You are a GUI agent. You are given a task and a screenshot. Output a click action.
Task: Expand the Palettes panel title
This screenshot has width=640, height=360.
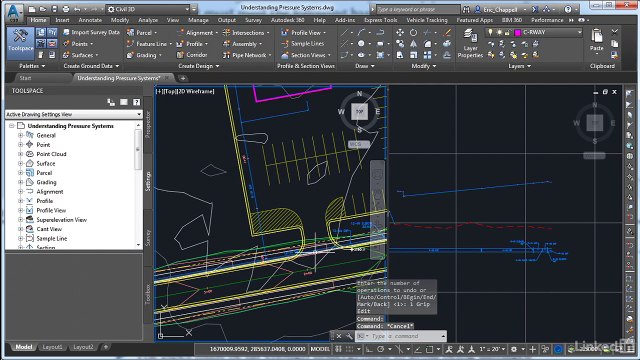click(32, 66)
